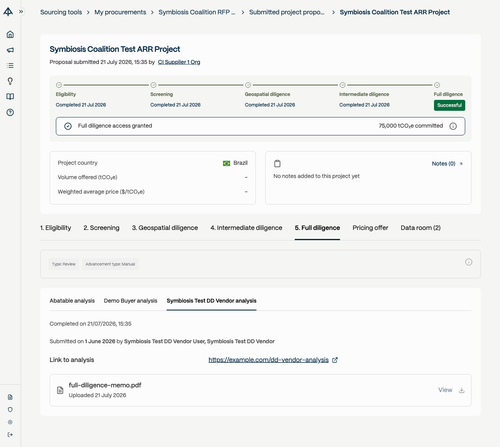Click the logout icon in the sidebar
Screen dimensions: 500x447
pyautogui.click(x=10, y=434)
